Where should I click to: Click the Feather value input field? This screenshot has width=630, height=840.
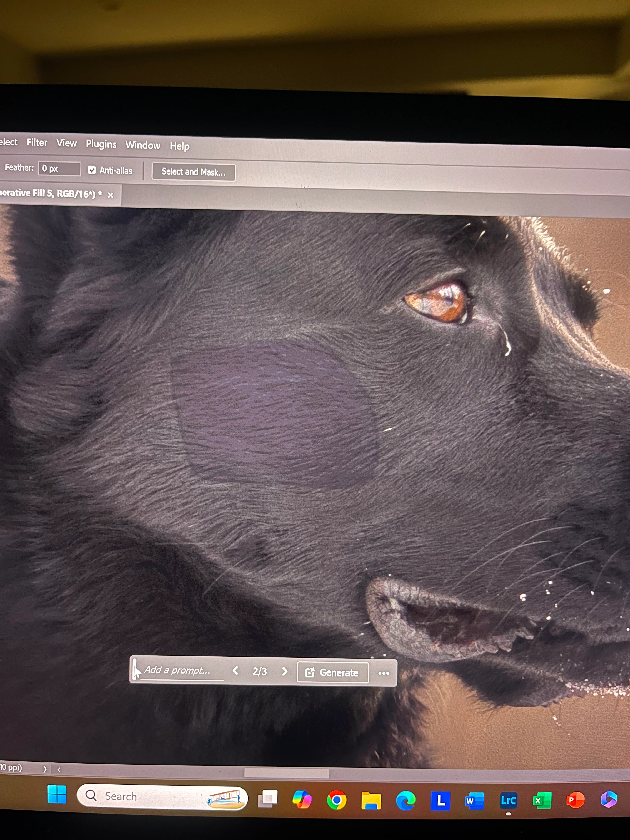(60, 169)
